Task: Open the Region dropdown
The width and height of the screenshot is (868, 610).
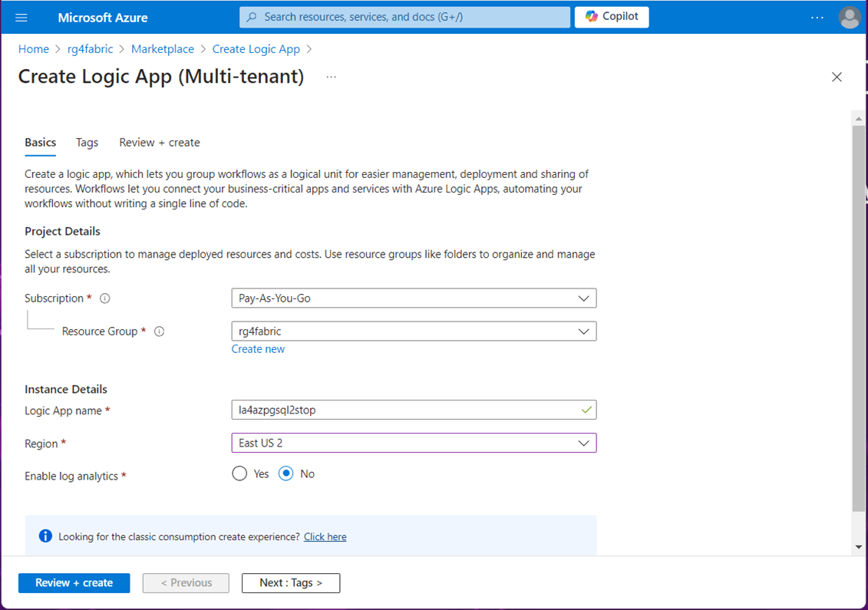Action: (414, 443)
